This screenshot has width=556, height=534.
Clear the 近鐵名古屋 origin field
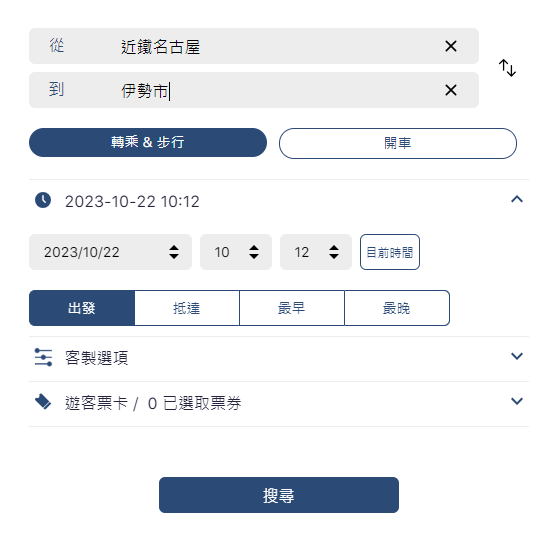pos(451,46)
